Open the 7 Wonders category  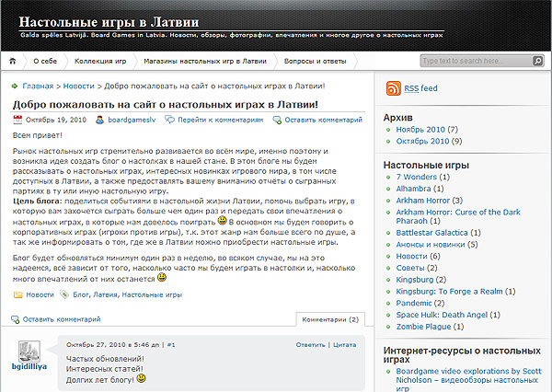pyautogui.click(x=417, y=177)
